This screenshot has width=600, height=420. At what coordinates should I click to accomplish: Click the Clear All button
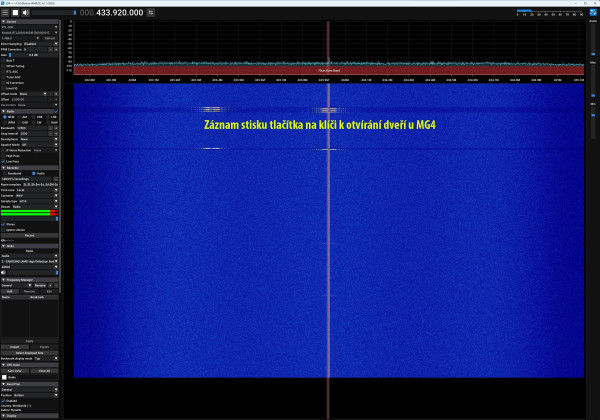point(44,371)
